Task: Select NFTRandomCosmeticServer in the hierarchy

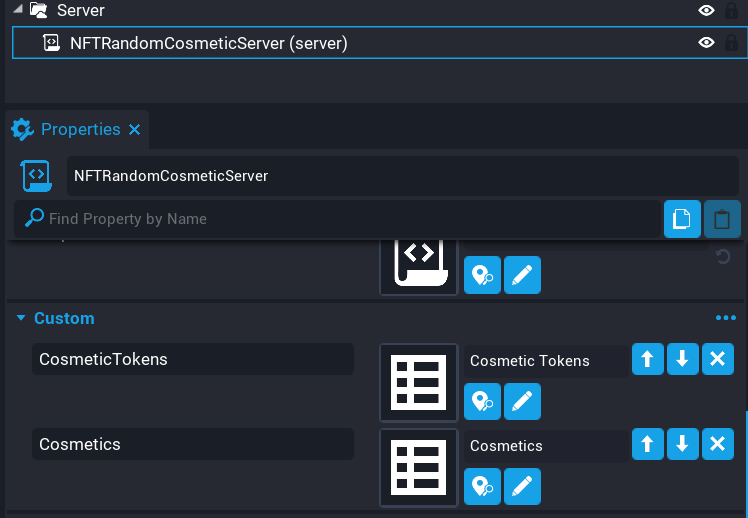Action: click(208, 43)
